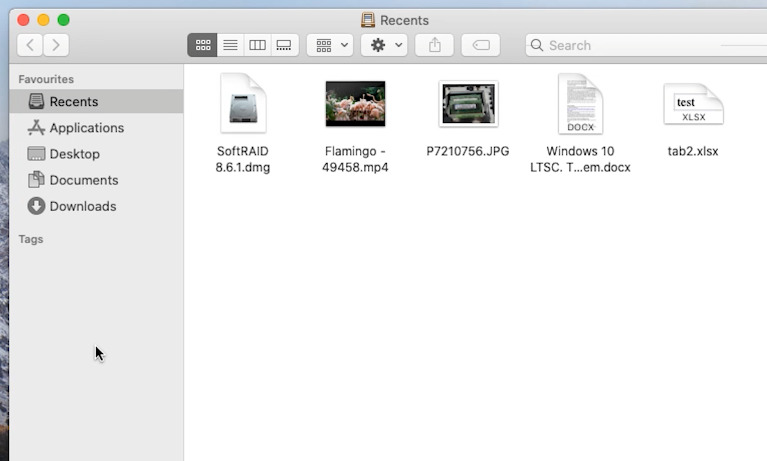Focus the Search field
This screenshot has width=767, height=461.
click(x=646, y=45)
